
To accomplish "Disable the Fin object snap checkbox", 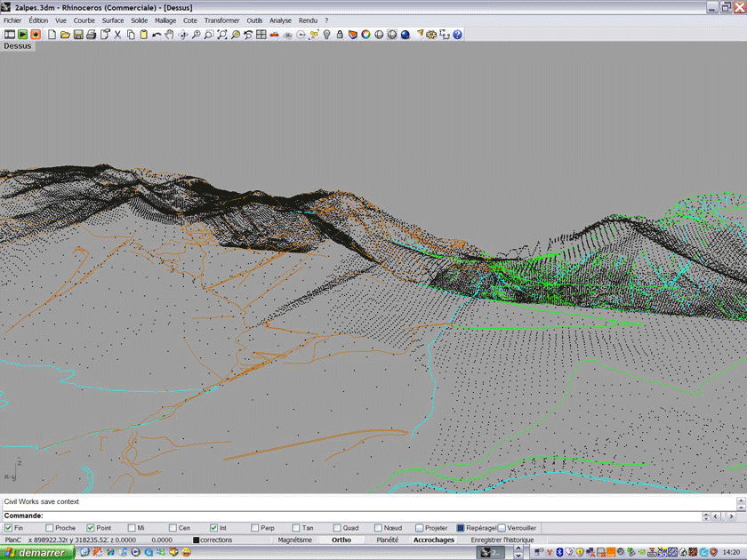I will point(8,528).
